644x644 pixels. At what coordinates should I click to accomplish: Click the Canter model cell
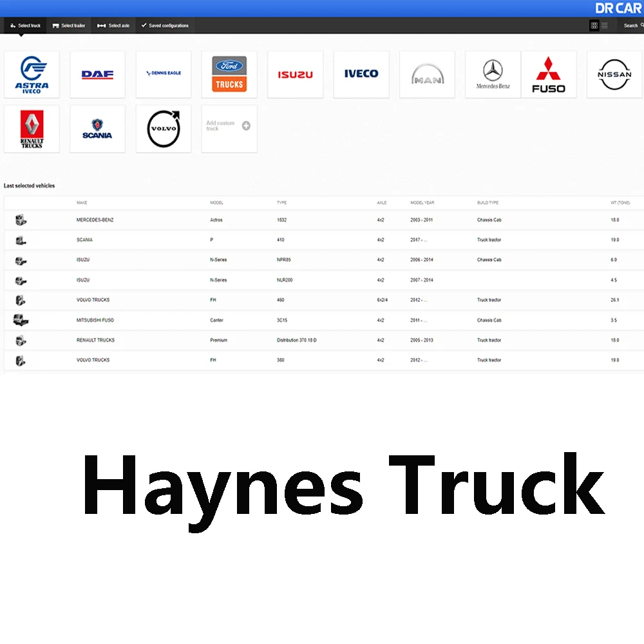(216, 320)
